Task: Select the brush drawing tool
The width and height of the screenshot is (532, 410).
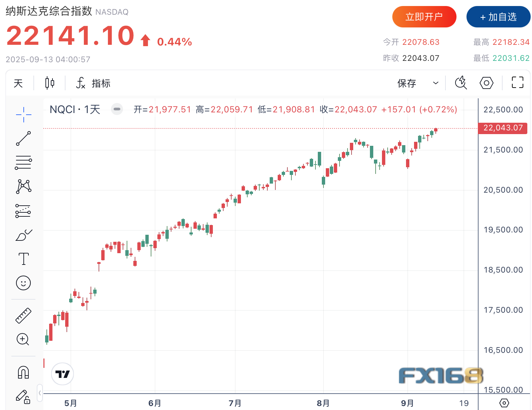Action: click(x=23, y=235)
